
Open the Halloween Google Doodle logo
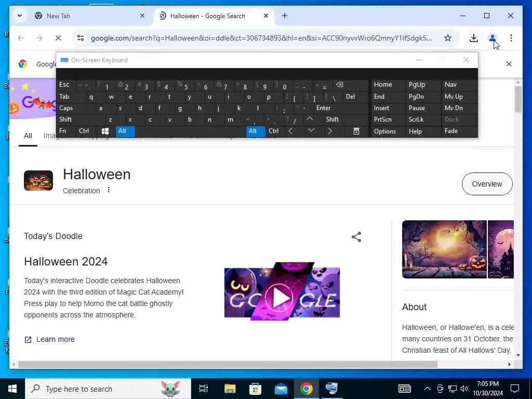[33, 99]
